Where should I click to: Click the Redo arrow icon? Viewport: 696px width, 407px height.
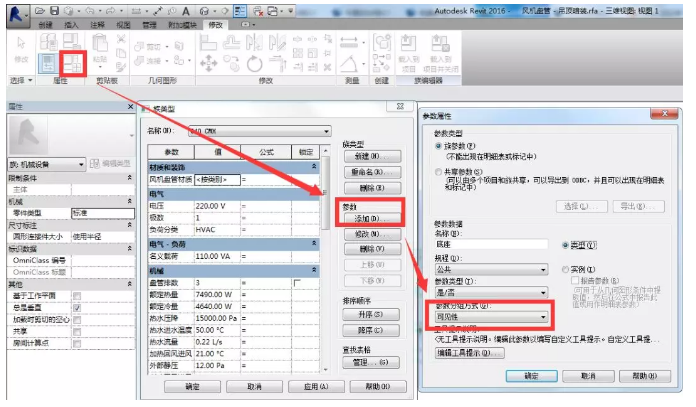[111, 11]
